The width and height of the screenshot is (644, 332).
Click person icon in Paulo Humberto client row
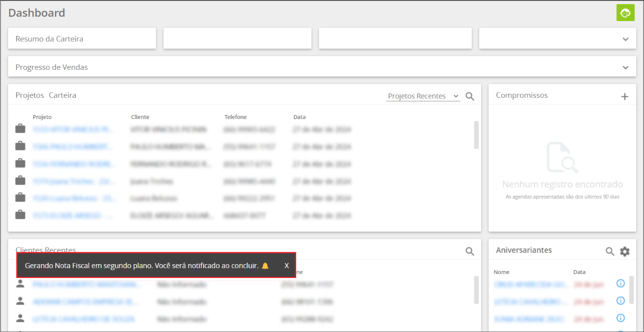20,284
